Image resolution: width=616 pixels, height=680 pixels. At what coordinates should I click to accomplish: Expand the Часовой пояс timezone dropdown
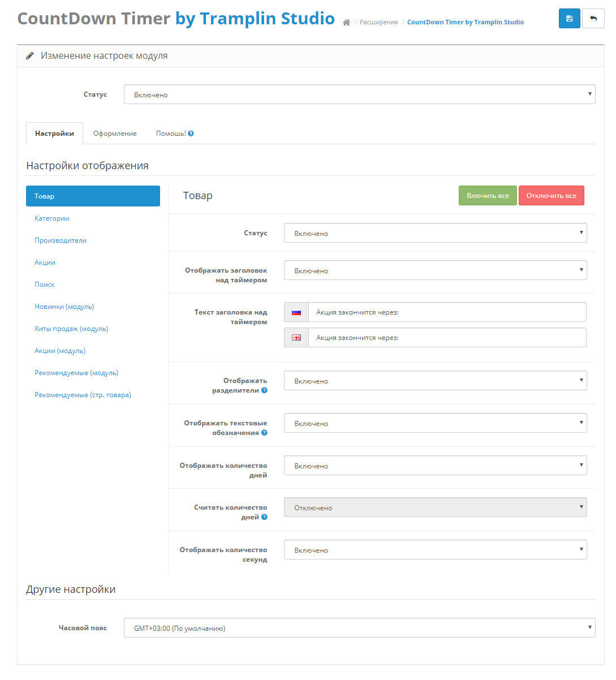(359, 628)
